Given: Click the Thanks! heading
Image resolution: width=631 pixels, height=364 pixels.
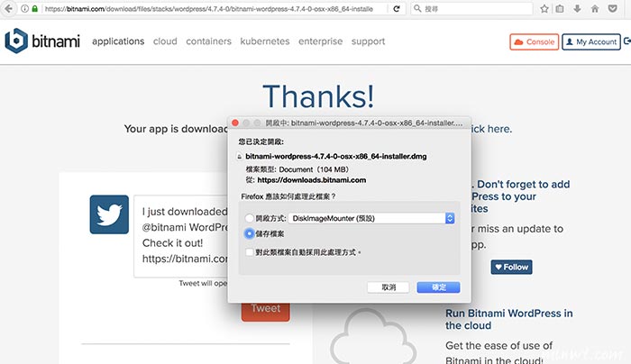Looking at the screenshot, I should coord(318,96).
